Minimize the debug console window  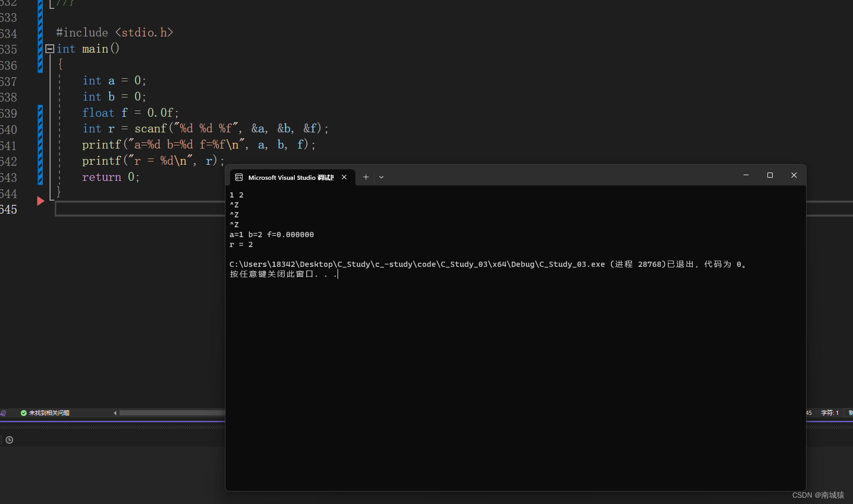[746, 175]
